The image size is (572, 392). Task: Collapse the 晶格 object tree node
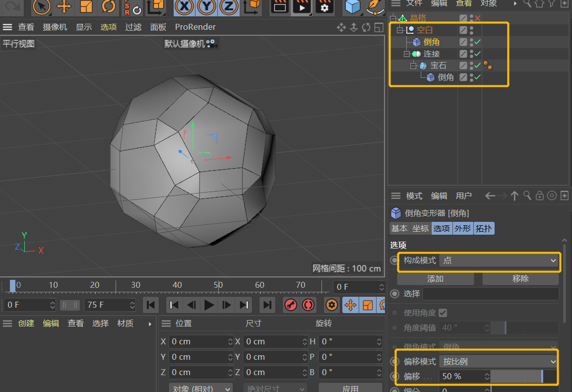coord(393,18)
